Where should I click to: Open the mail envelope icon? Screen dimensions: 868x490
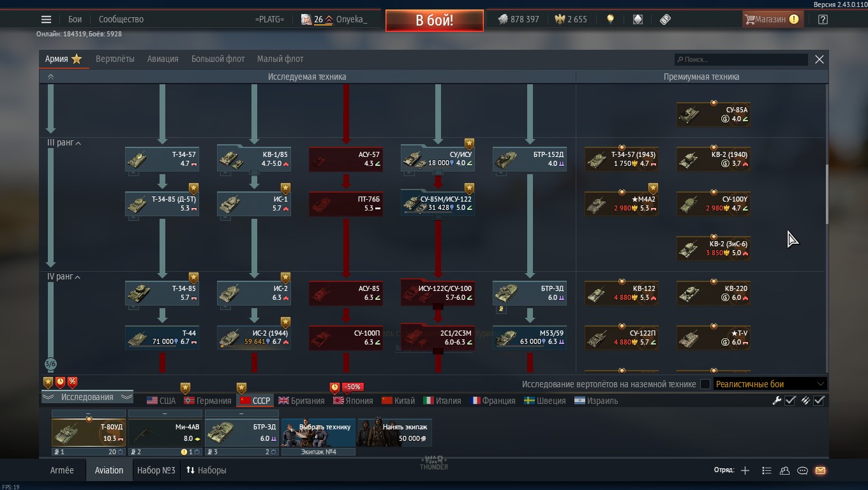(x=820, y=470)
